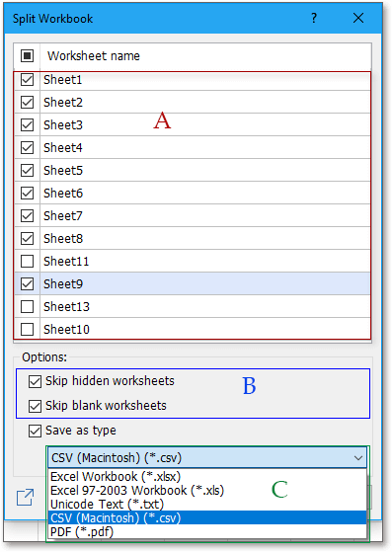
Task: Close the Split Workbook dialog
Action: point(358,18)
